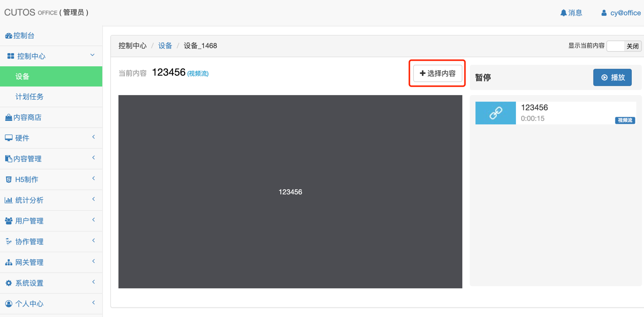Click the bar chart icon beside 统计分析
The height and width of the screenshot is (317, 644).
pos(9,200)
